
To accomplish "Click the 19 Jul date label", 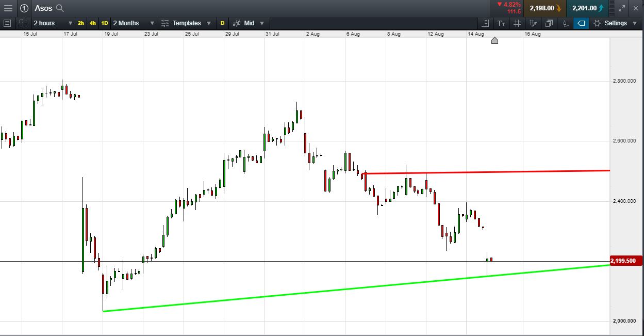I will pos(111,34).
